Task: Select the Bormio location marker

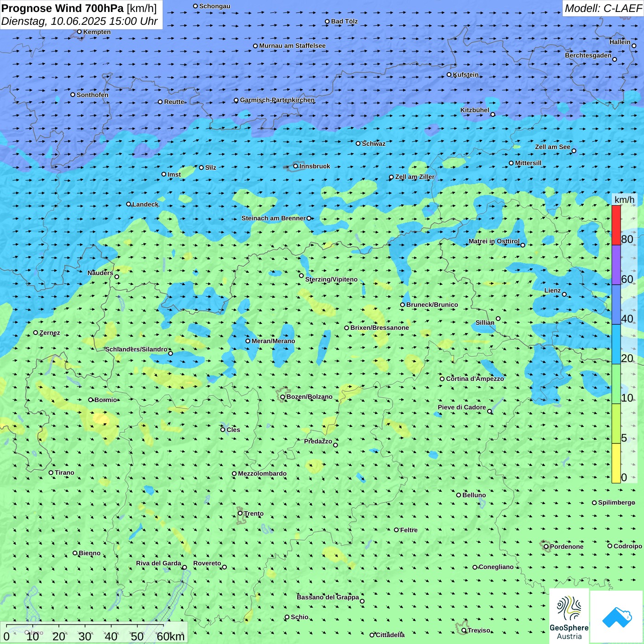Action: (91, 400)
